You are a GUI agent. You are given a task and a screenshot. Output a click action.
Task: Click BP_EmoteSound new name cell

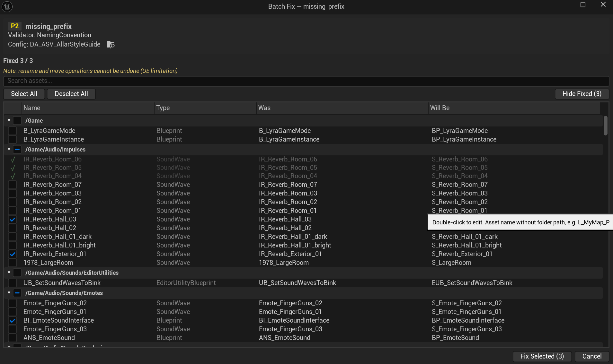point(455,338)
